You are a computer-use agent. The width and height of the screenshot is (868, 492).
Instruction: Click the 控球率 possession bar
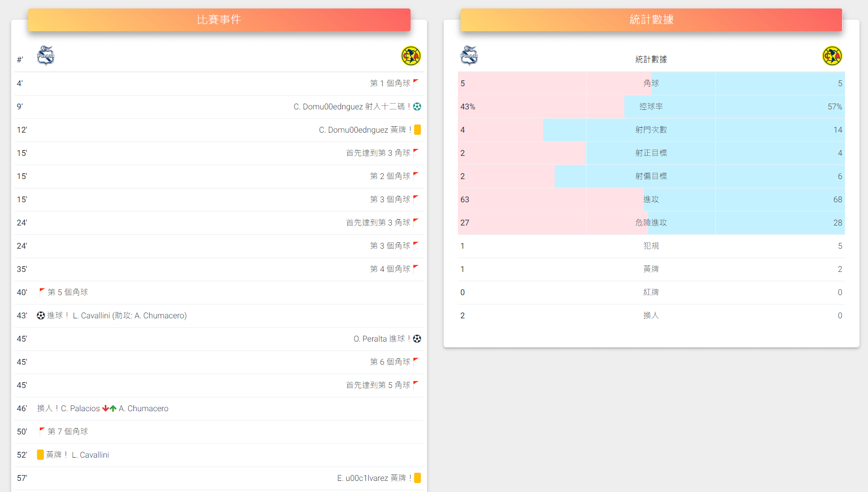click(x=651, y=106)
